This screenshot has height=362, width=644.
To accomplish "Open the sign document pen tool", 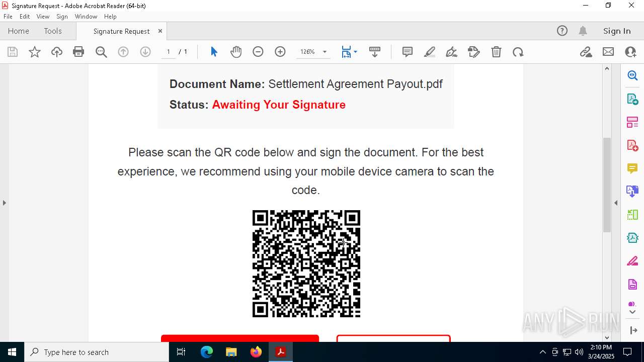I will pos(452,52).
